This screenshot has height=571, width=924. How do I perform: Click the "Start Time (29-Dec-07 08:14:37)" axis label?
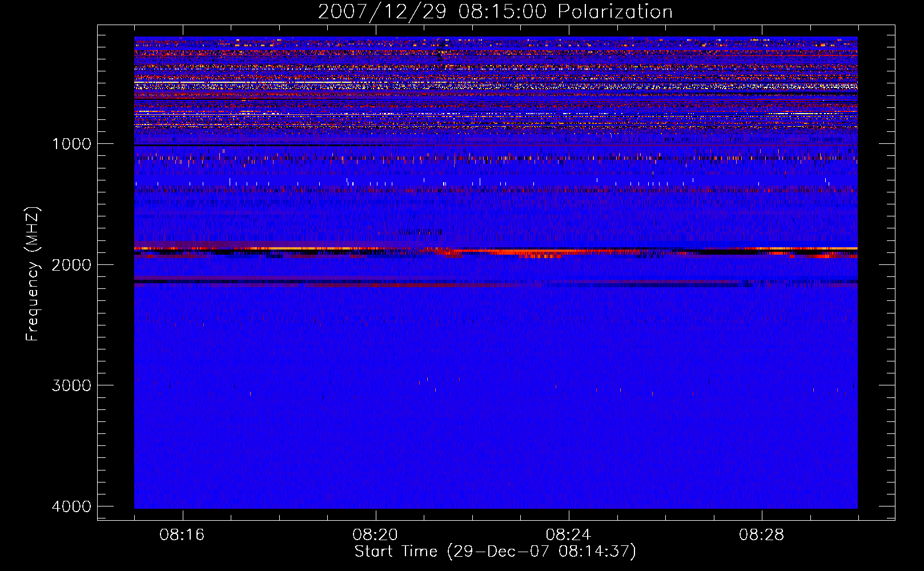click(x=495, y=552)
